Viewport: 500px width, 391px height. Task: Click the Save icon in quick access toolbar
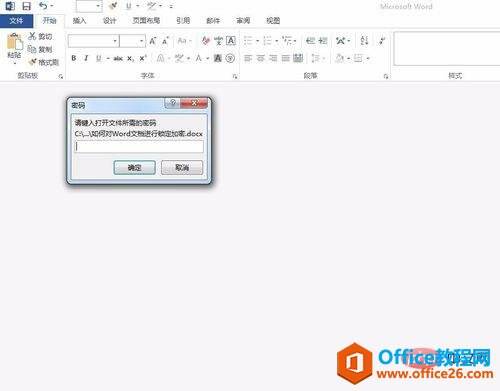[26, 6]
